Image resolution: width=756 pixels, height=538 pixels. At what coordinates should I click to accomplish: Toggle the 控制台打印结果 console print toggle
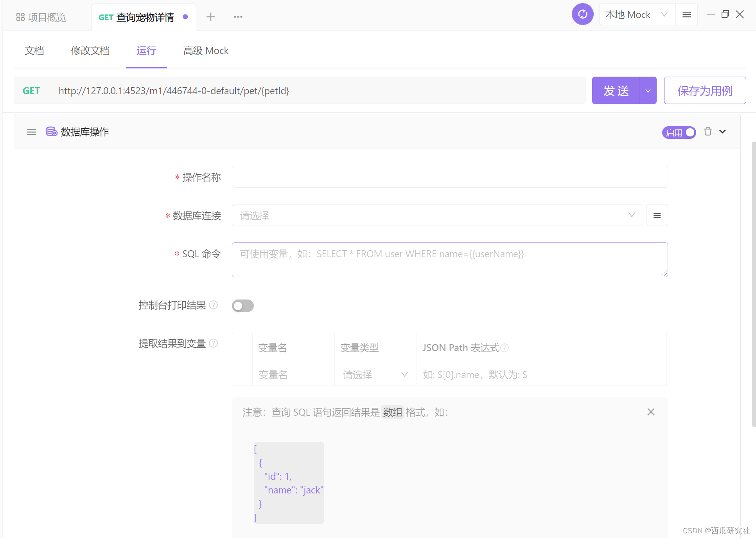(x=243, y=305)
